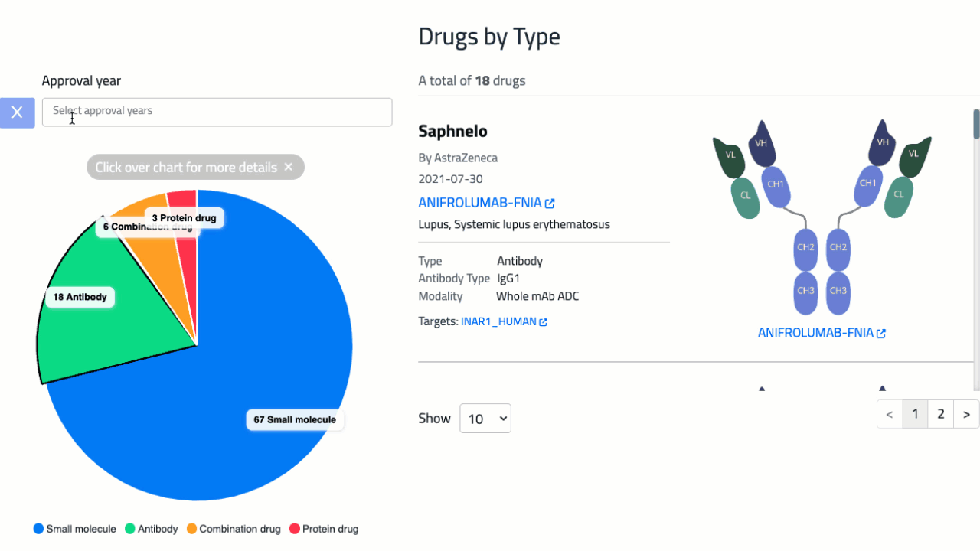Open external link icon under the antibody diagram
The height and width of the screenshot is (551, 980).
click(x=881, y=332)
